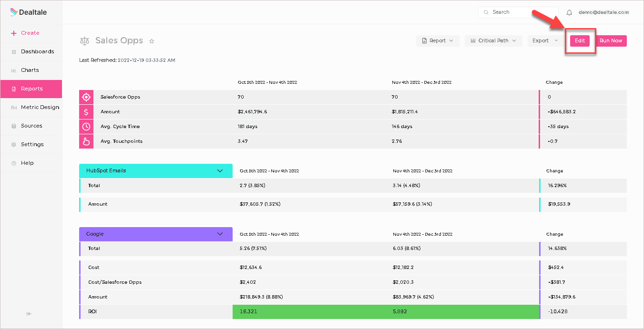Click the 16.296% change value

click(557, 186)
